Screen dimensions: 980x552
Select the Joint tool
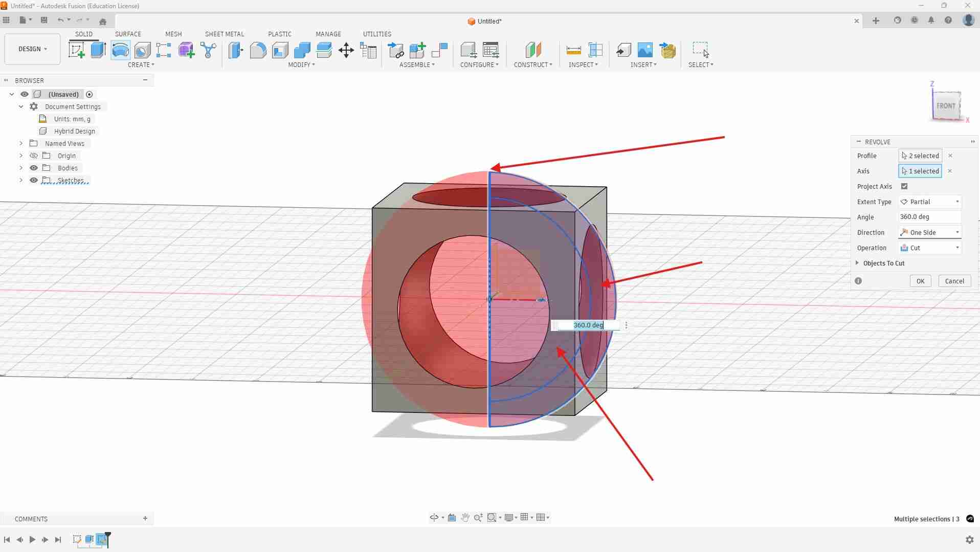(x=439, y=50)
